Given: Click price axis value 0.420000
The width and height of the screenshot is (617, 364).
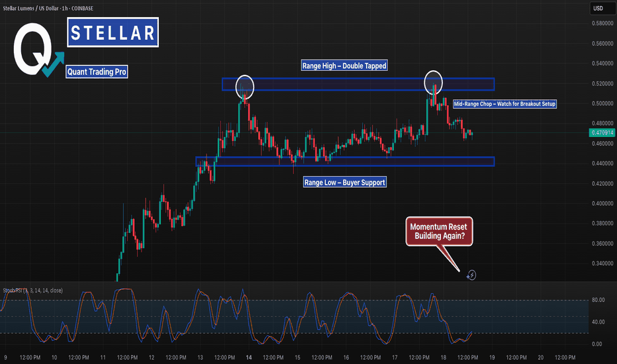Looking at the screenshot, I should click(x=602, y=183).
